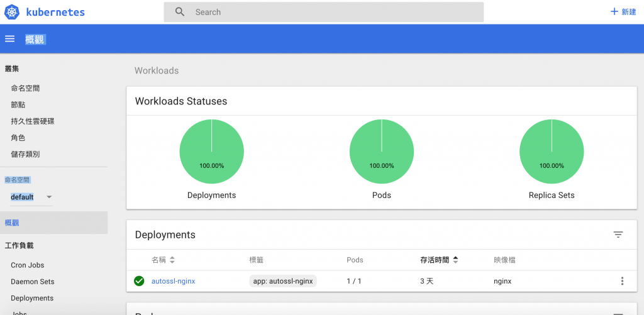The image size is (644, 315).
Task: Click the Deployments card title
Action: click(x=165, y=235)
